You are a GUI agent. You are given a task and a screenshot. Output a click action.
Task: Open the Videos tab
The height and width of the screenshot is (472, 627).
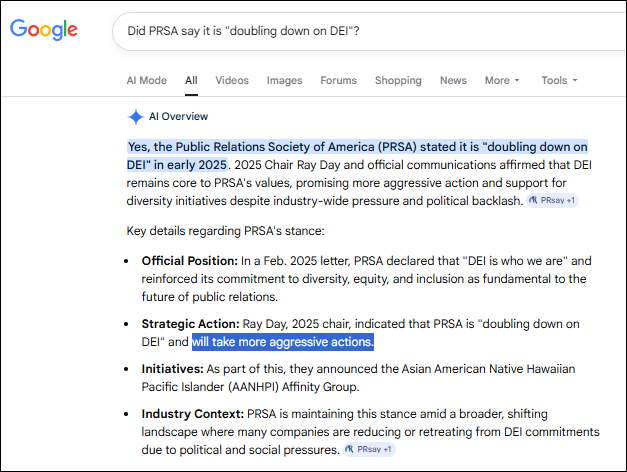pyautogui.click(x=232, y=80)
